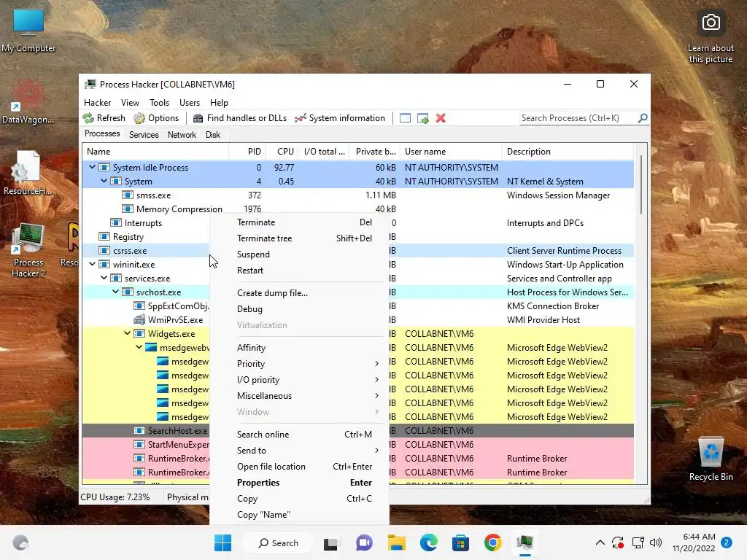Select Suspend in the context menu
747x560 pixels.
(x=299, y=254)
